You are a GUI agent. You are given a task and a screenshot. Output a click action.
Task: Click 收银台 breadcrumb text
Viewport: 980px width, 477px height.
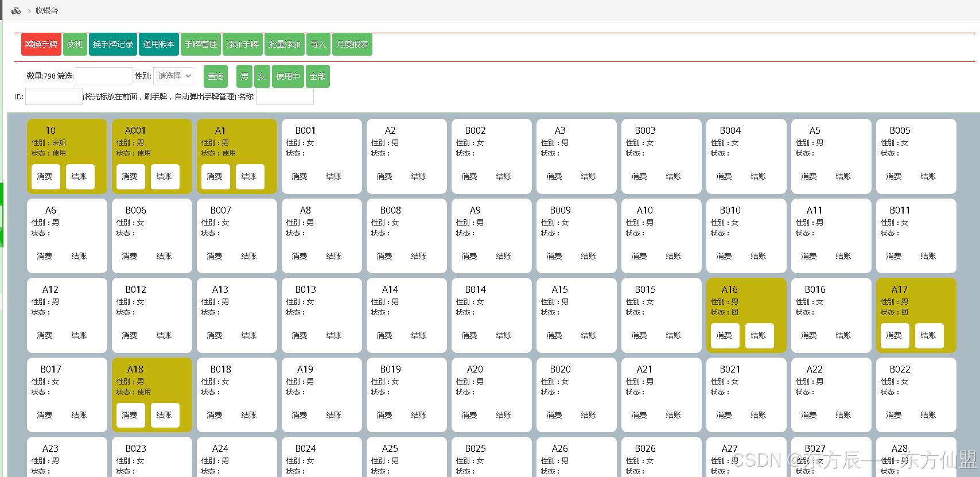click(46, 10)
